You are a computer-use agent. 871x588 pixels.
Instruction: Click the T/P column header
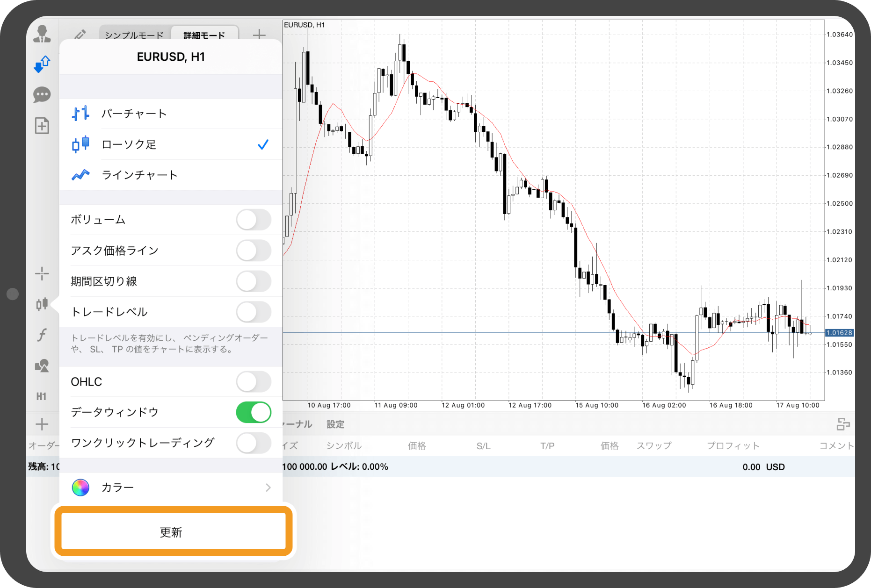(x=547, y=446)
